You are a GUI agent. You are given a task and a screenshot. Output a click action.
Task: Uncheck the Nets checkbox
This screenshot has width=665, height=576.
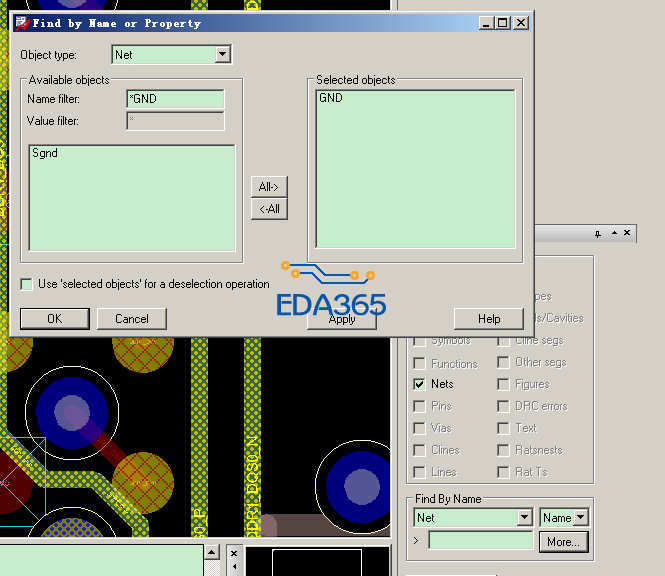420,384
